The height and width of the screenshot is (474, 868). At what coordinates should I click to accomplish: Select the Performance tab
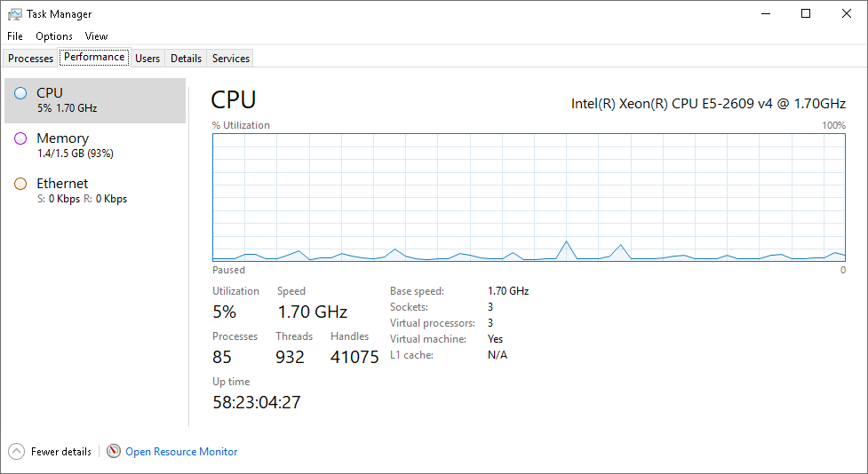tap(94, 57)
